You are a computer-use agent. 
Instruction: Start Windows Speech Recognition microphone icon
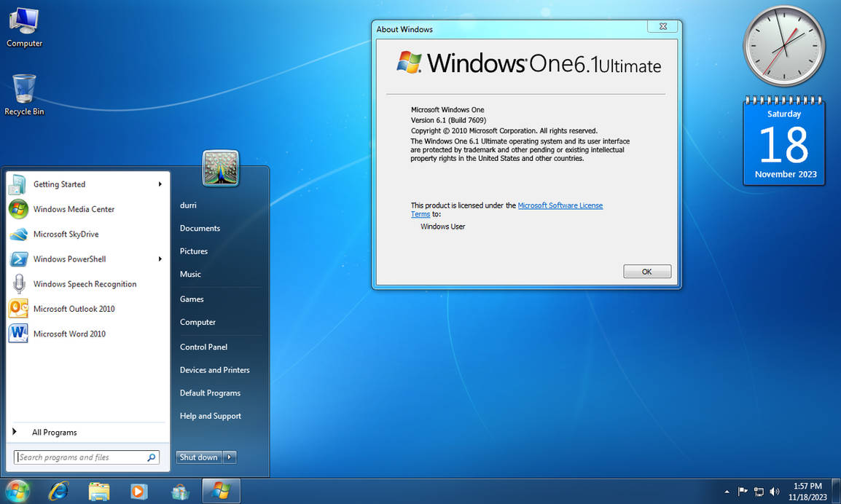(19, 283)
